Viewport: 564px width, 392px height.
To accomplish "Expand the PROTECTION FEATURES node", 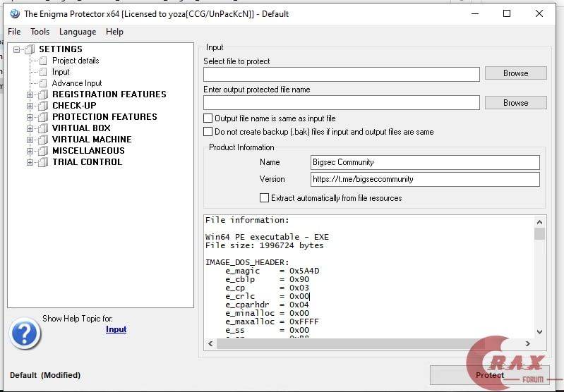I will click(30, 117).
